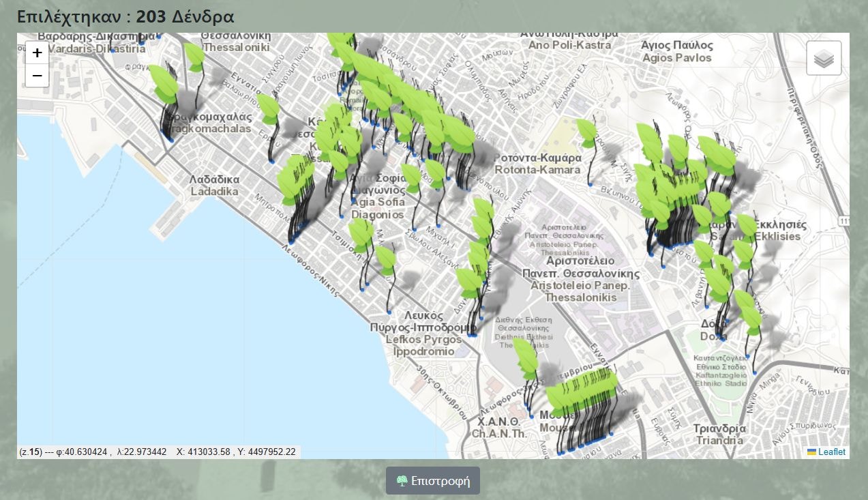Open the map layers control

point(824,59)
